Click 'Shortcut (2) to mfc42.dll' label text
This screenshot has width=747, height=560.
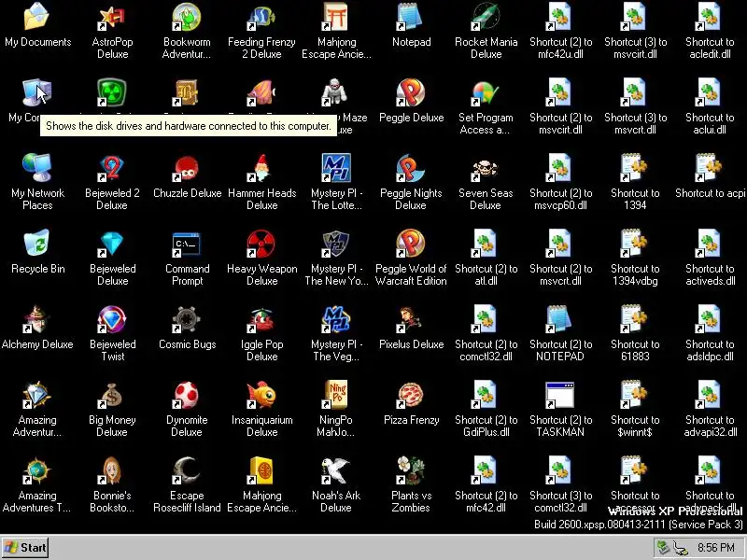(486, 502)
